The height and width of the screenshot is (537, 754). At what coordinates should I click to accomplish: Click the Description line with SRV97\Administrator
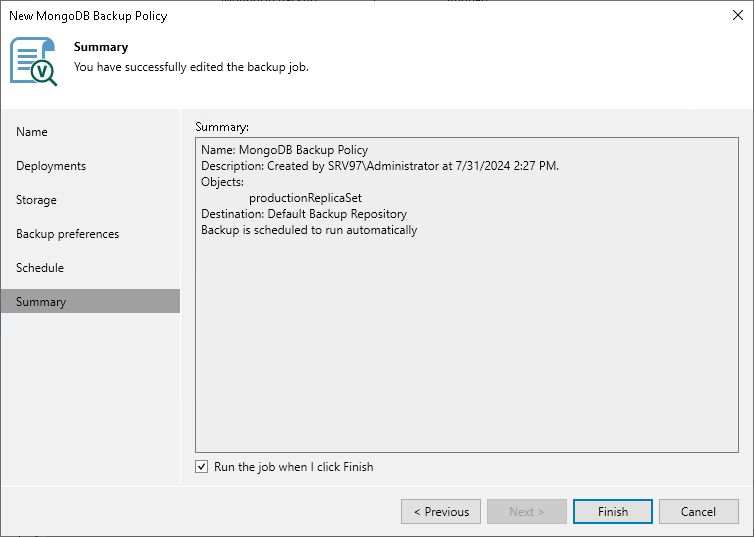point(380,166)
